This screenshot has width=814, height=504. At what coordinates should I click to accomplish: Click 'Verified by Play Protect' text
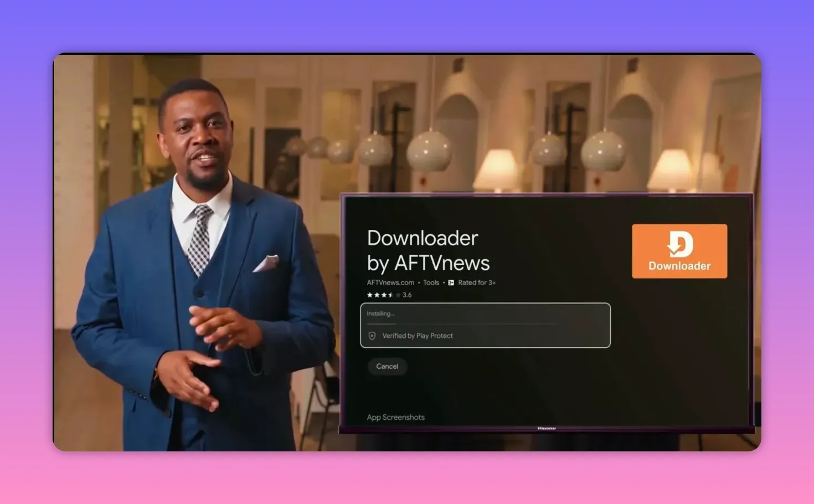(x=418, y=336)
